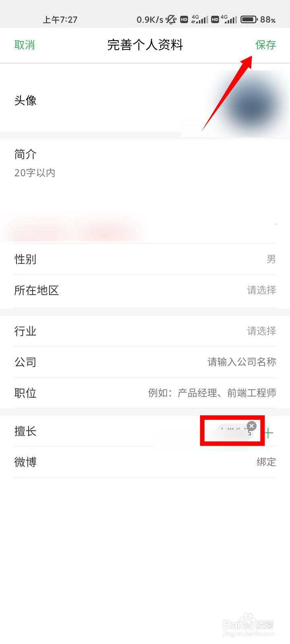Tap the 完善个人资料 page title
The height and width of the screenshot is (644, 290).
click(145, 45)
